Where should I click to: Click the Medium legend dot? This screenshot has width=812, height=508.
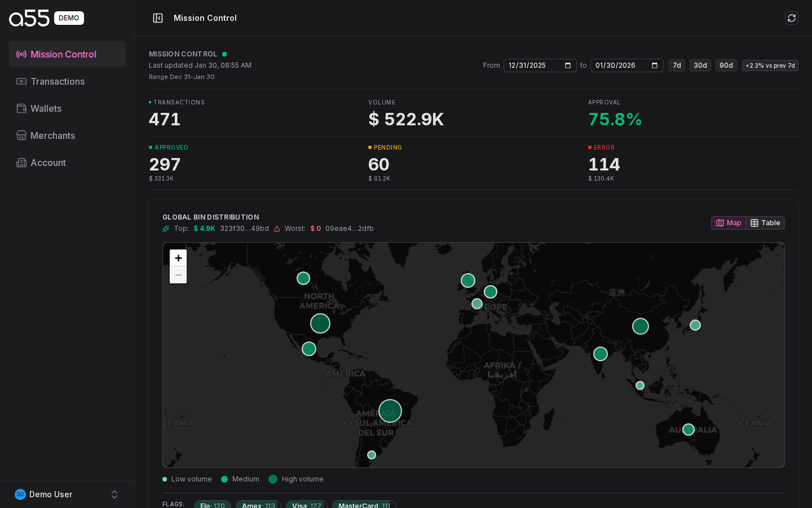click(224, 479)
